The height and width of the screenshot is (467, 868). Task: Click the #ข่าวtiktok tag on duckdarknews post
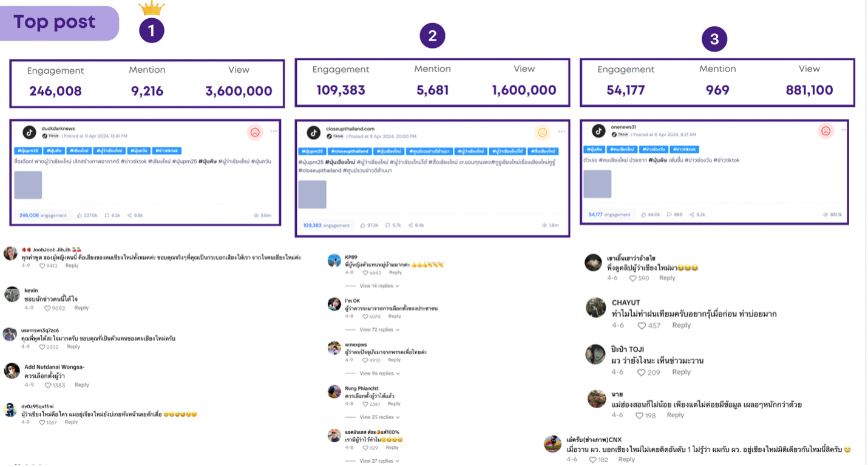click(167, 150)
